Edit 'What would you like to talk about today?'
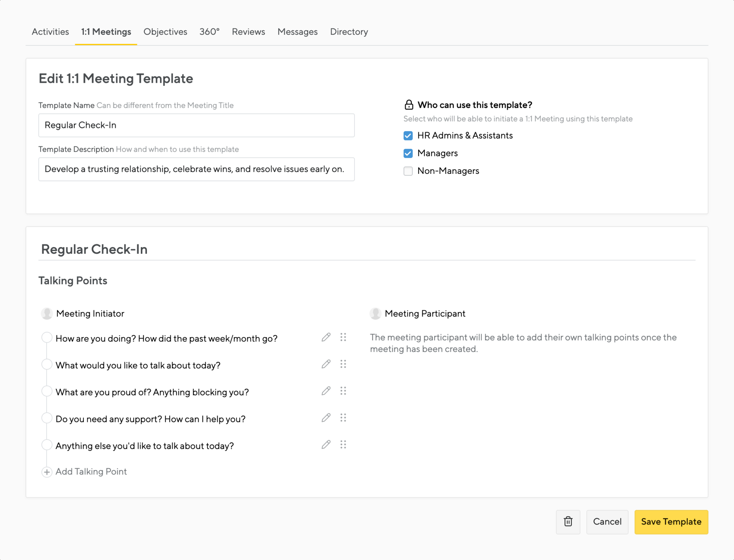Viewport: 734px width, 560px height. (x=326, y=364)
